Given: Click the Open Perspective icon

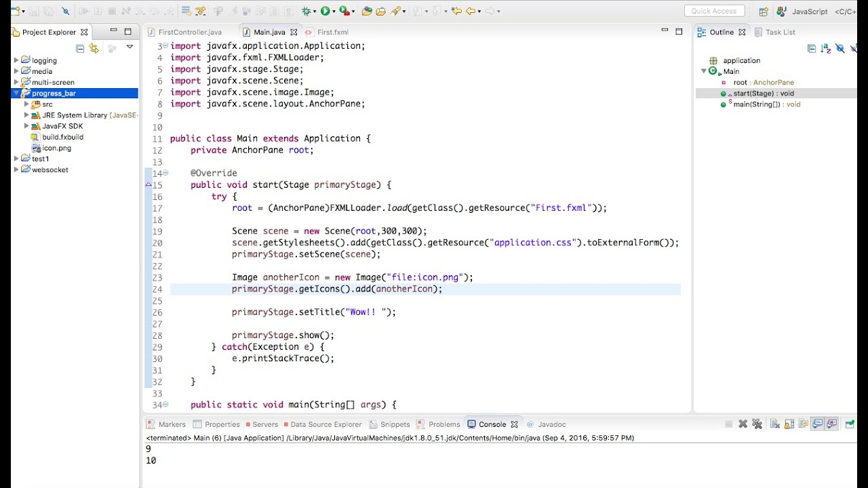Looking at the screenshot, I should 764,12.
